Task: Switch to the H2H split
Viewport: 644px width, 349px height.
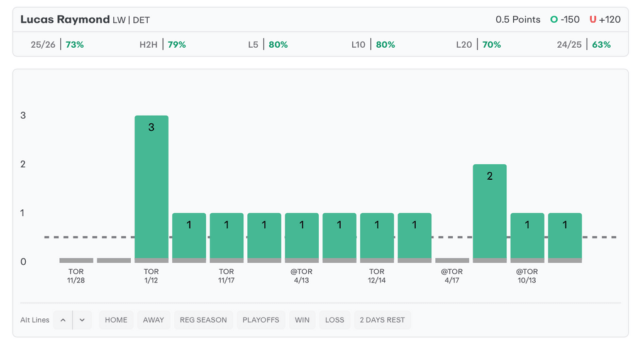Action: (163, 45)
